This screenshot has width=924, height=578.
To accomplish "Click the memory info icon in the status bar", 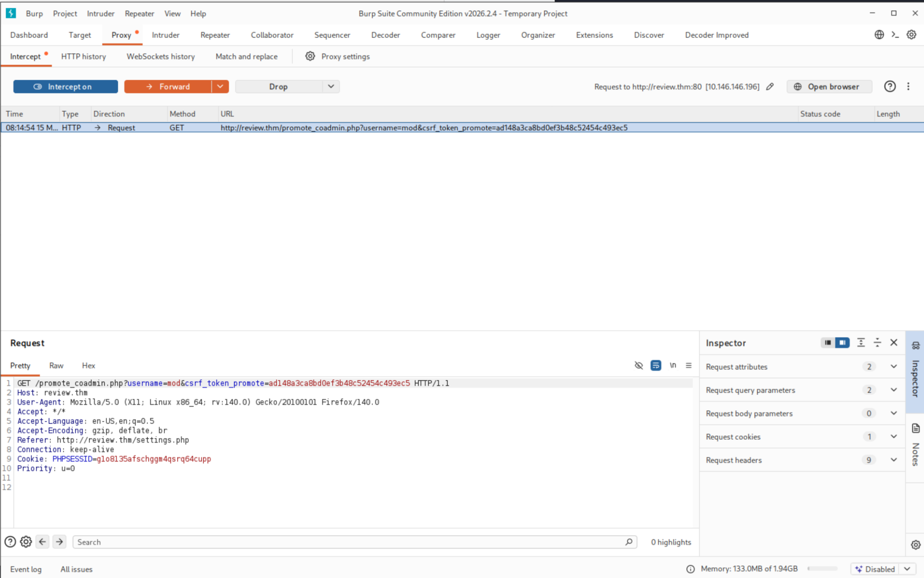I will click(690, 569).
